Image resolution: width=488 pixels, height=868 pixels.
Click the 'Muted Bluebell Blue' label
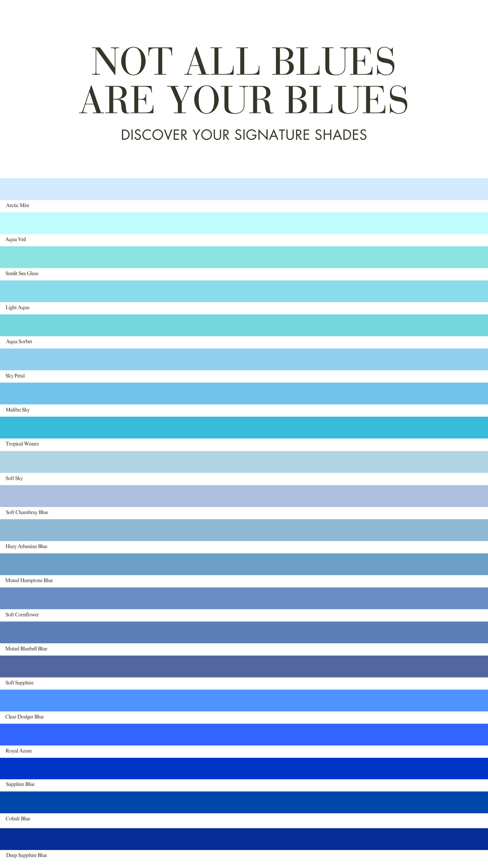tap(26, 649)
